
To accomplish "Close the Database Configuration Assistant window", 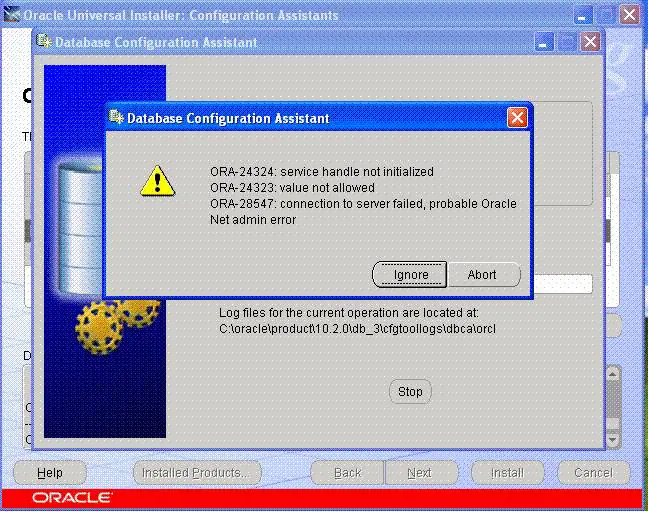I will click(x=590, y=42).
